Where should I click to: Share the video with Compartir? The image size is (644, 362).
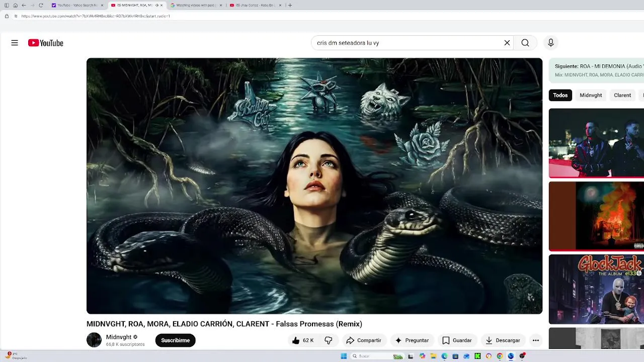click(364, 340)
